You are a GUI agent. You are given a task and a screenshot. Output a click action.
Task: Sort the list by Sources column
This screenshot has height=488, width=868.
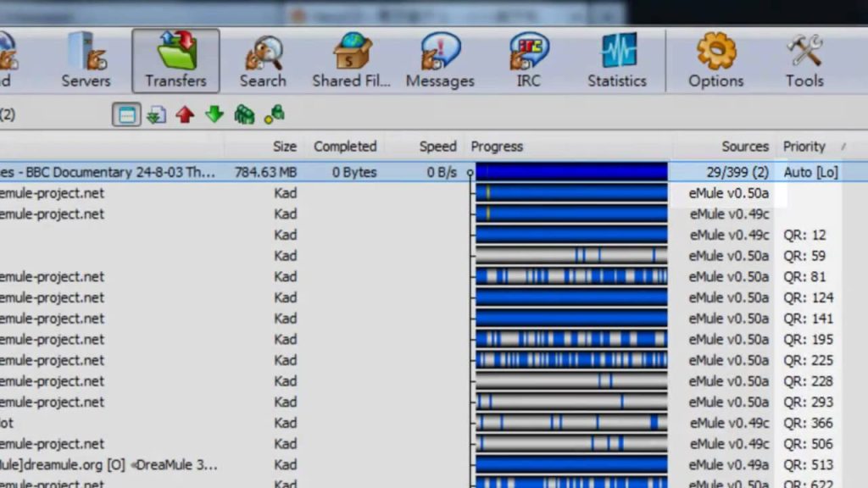(744, 147)
